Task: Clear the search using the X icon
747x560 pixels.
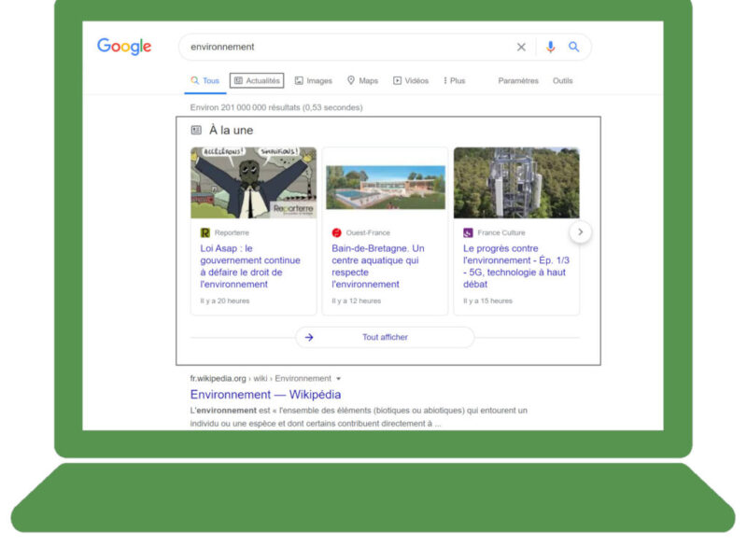Action: pyautogui.click(x=522, y=47)
